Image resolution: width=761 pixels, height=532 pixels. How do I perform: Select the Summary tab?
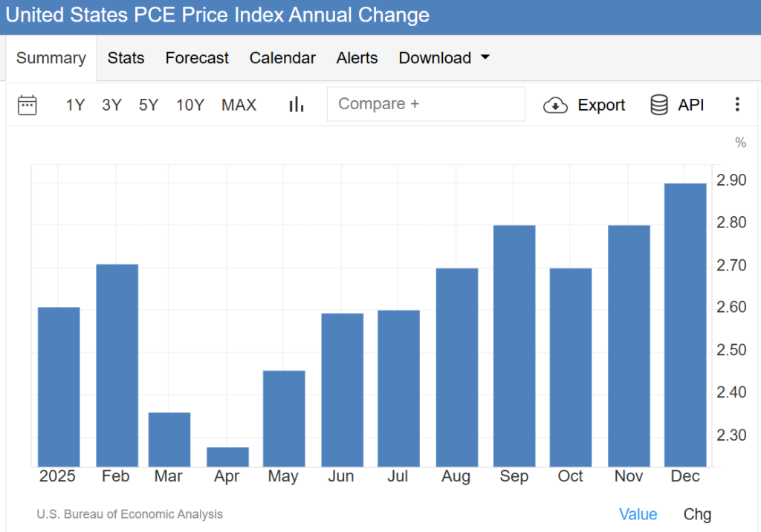51,58
